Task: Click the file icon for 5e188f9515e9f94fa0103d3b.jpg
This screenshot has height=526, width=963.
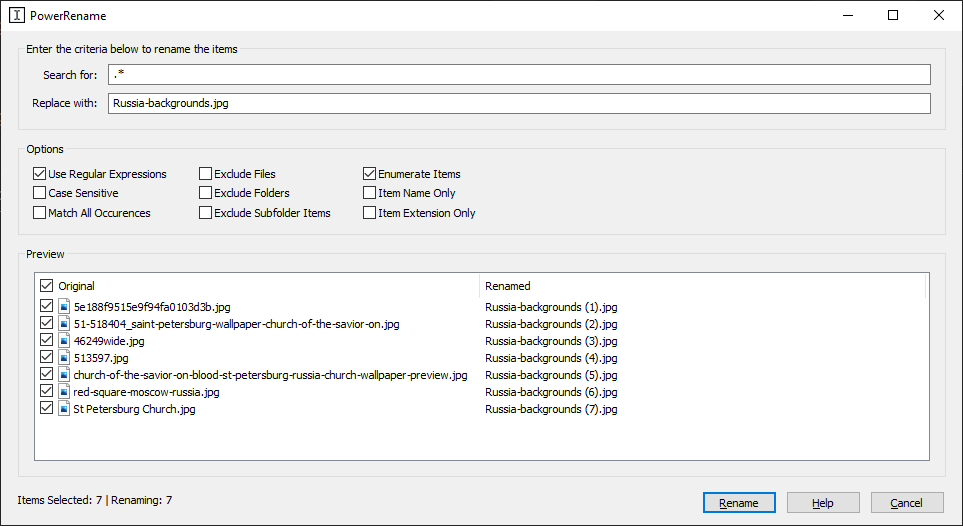Action: point(64,307)
